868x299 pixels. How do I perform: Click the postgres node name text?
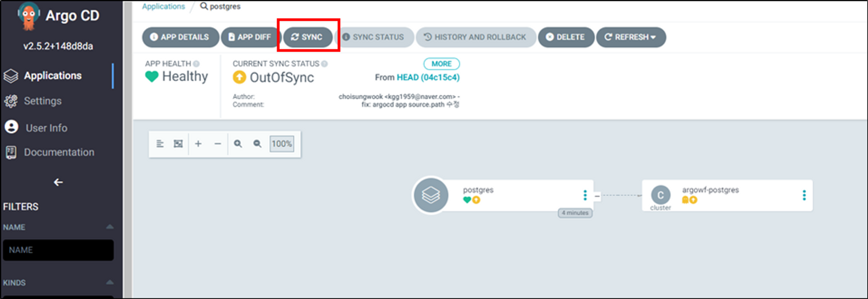point(478,190)
